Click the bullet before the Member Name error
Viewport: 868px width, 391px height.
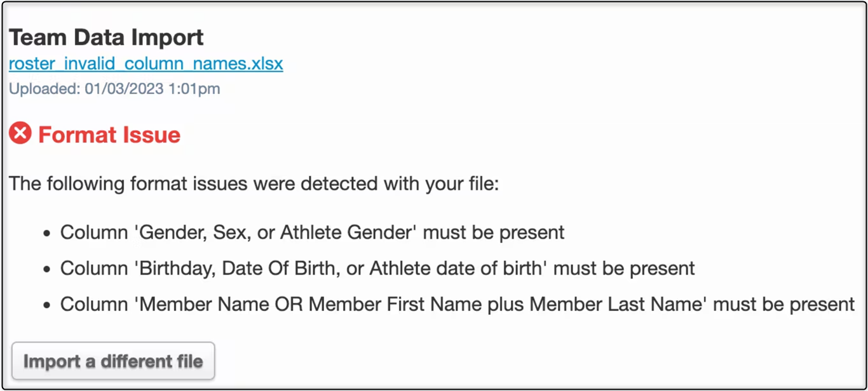click(47, 305)
